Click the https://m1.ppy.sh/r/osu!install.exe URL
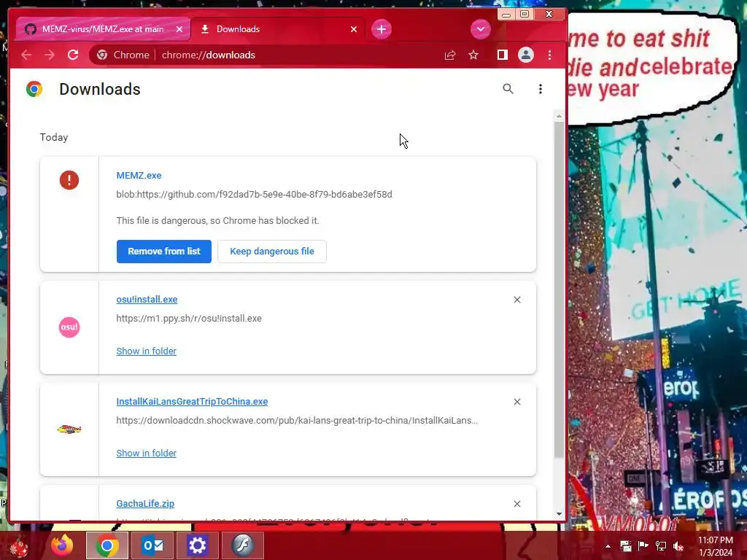Screen dimensions: 747x560 (x=189, y=318)
